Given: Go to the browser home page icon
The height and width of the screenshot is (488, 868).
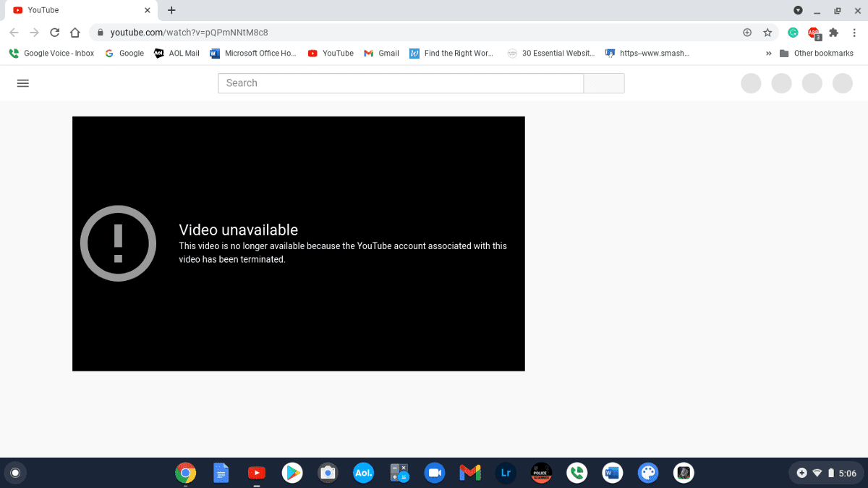Looking at the screenshot, I should point(75,33).
